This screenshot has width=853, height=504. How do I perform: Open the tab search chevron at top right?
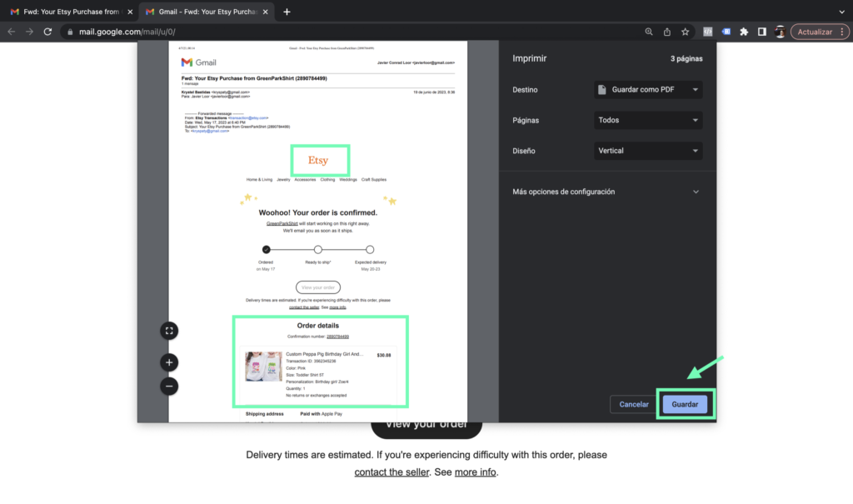pos(841,12)
